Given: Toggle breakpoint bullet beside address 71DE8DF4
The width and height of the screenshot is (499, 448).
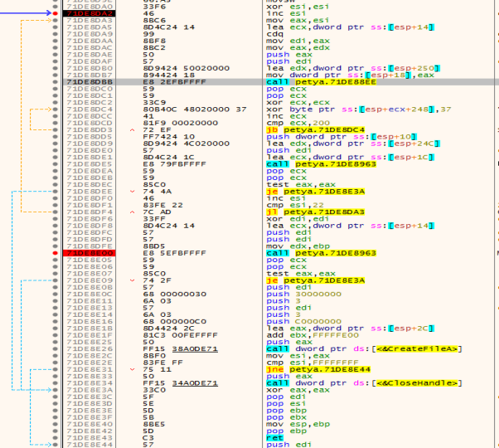Looking at the screenshot, I should point(56,212).
